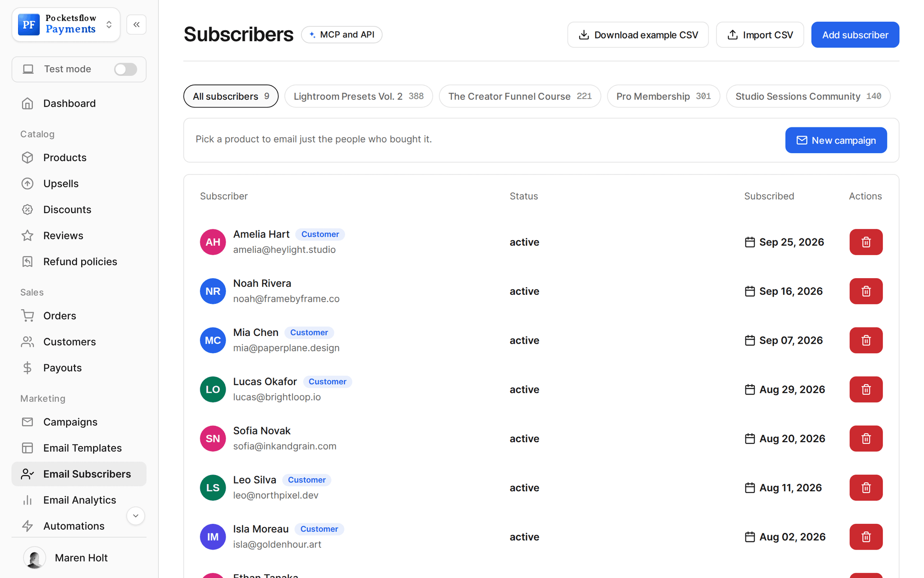Filter by Studio Sessions Community
924x578 pixels.
point(808,96)
